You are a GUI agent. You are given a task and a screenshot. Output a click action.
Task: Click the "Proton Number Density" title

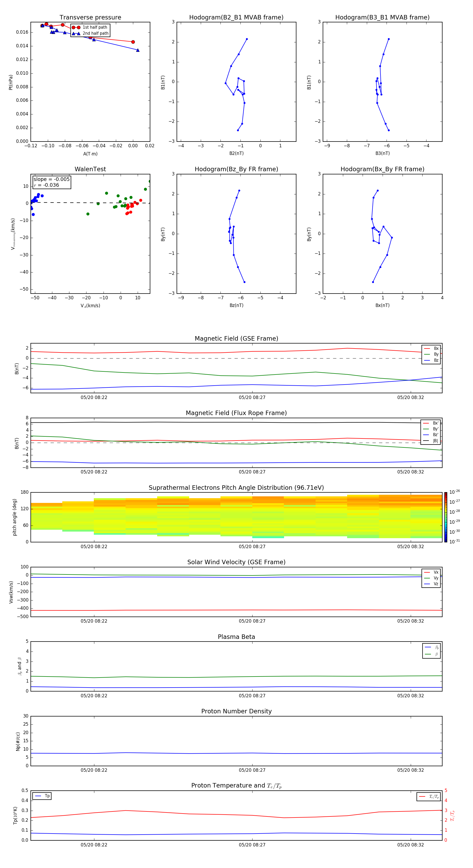(x=236, y=711)
